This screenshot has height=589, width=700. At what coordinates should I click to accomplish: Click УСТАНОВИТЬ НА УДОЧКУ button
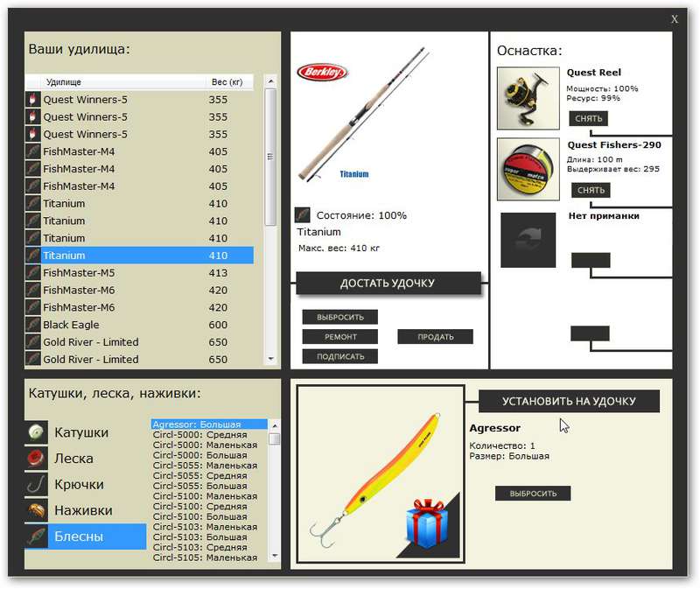[569, 401]
